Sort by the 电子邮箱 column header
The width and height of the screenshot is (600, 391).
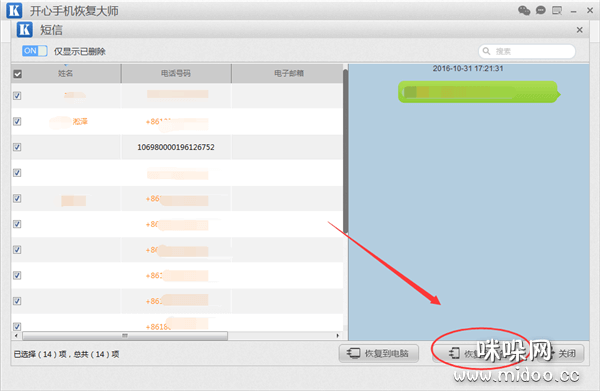288,73
